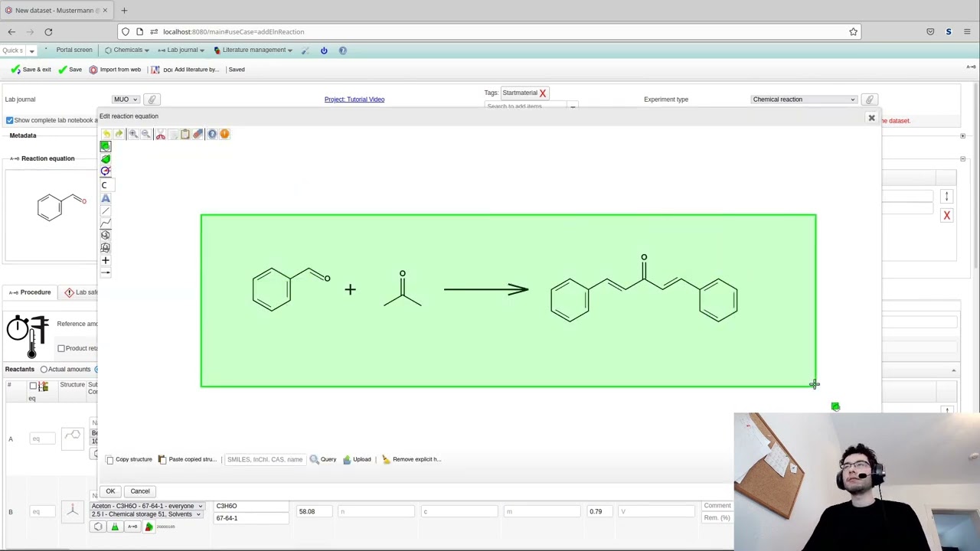Open the Chemicals menu

pos(127,50)
